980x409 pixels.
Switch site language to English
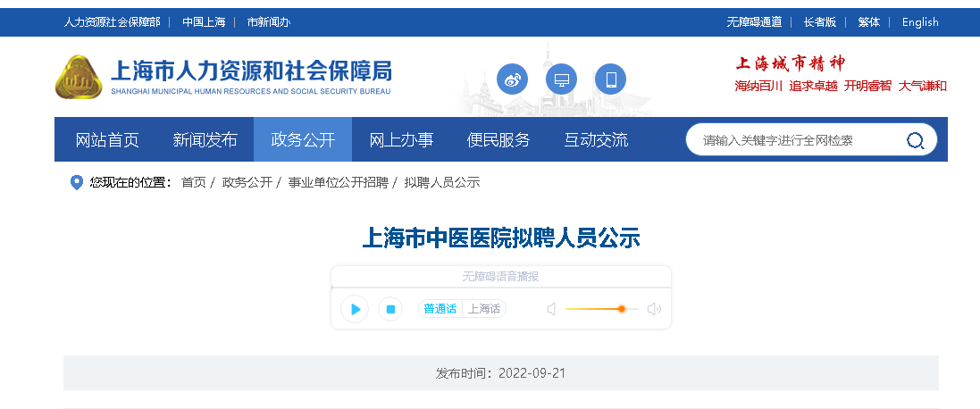[x=920, y=22]
